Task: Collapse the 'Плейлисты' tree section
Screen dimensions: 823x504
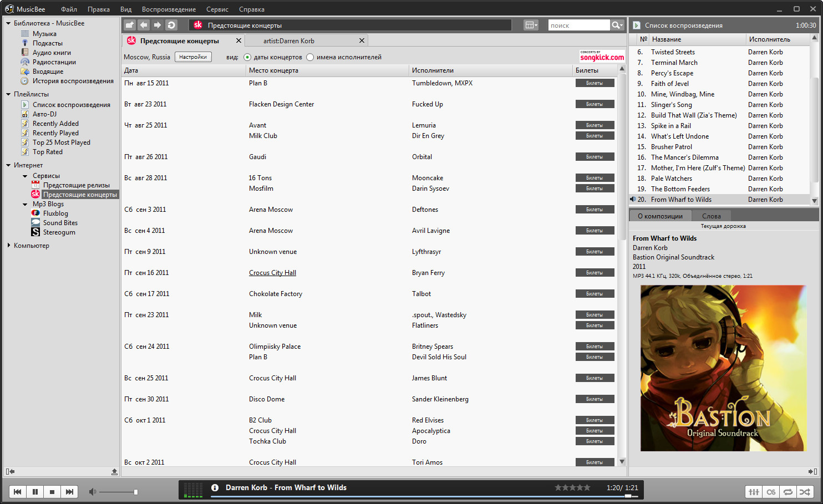Action: (x=8, y=94)
